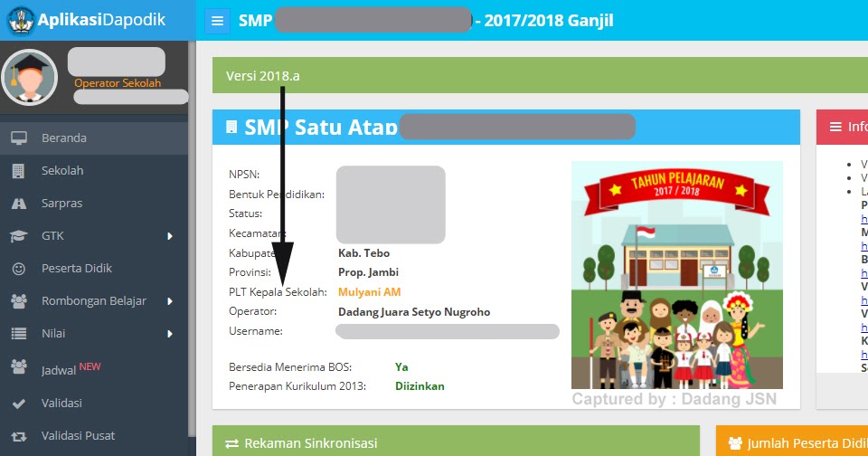The width and height of the screenshot is (868, 456).
Task: Expand the Rombongan Belajar submenu arrow
Action: (170, 301)
